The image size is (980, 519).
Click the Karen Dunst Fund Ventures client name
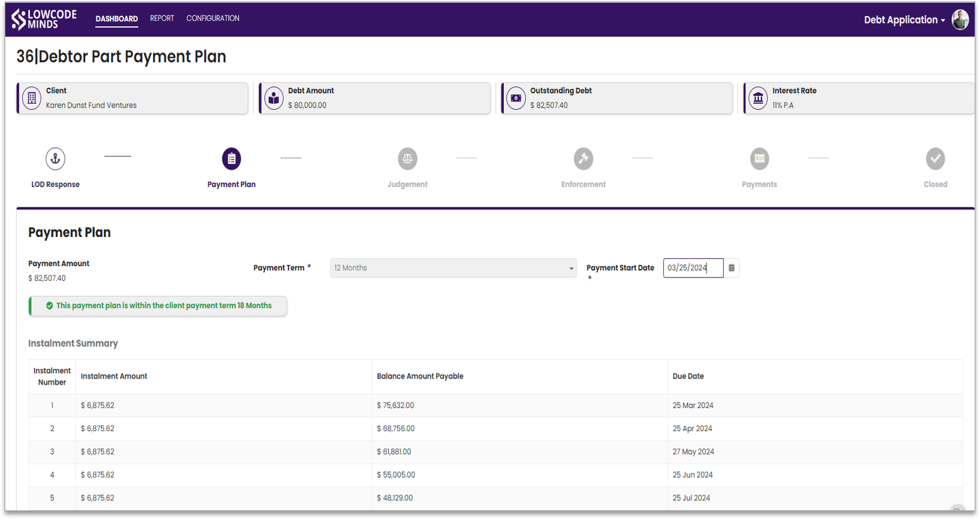(91, 105)
